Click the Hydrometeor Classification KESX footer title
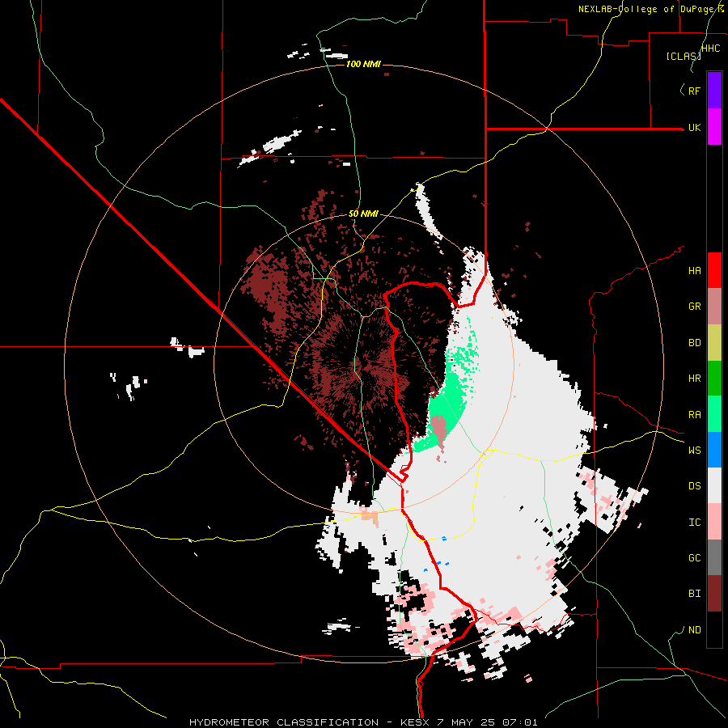Image resolution: width=728 pixels, height=728 pixels. click(363, 722)
